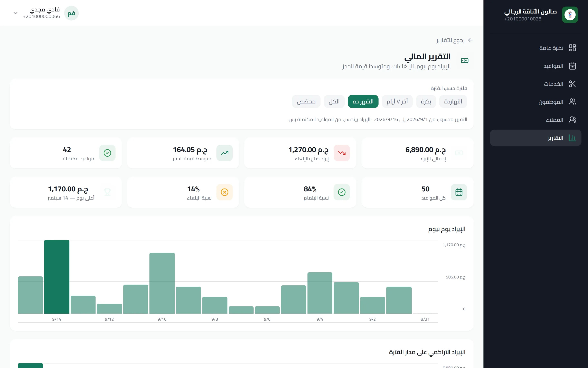
Task: Select the الشهر ده period filter
Action: [x=363, y=101]
